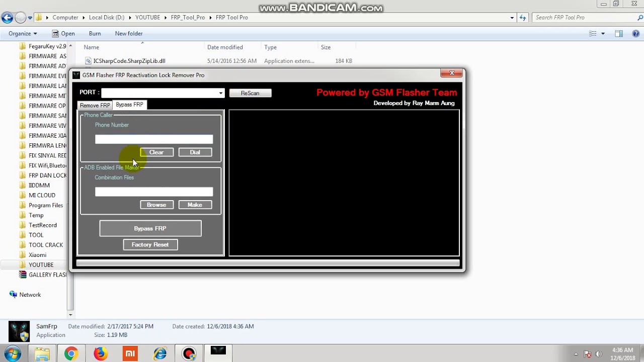The width and height of the screenshot is (644, 362).
Task: Click the Explorer Back navigation arrow
Action: 7,18
